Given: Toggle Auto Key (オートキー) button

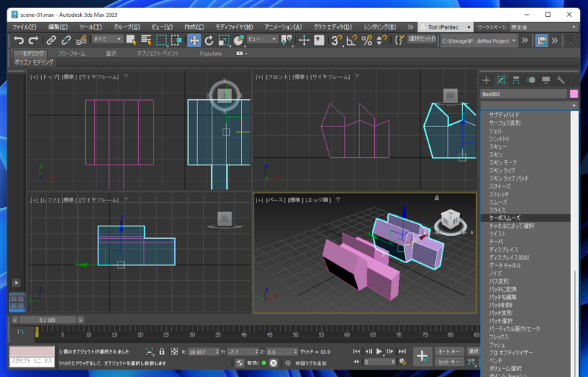Looking at the screenshot, I should click(x=449, y=351).
